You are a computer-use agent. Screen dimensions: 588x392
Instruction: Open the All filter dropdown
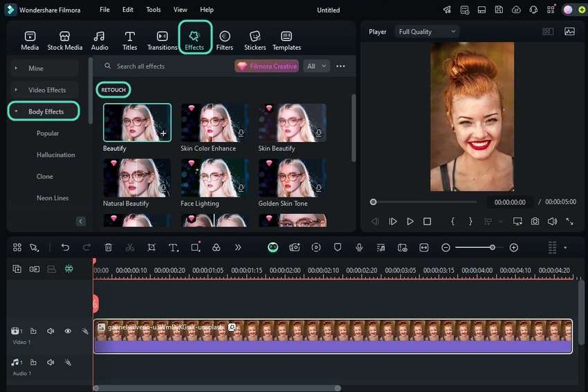click(315, 66)
